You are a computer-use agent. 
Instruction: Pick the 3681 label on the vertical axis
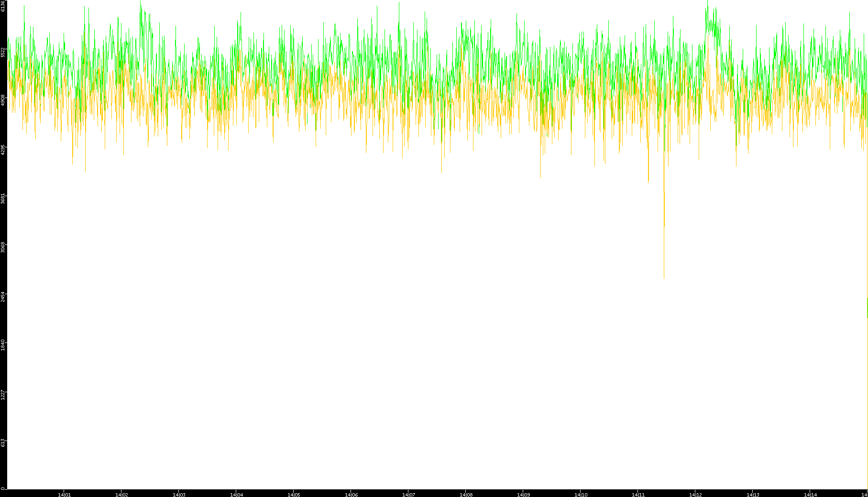tap(3, 199)
